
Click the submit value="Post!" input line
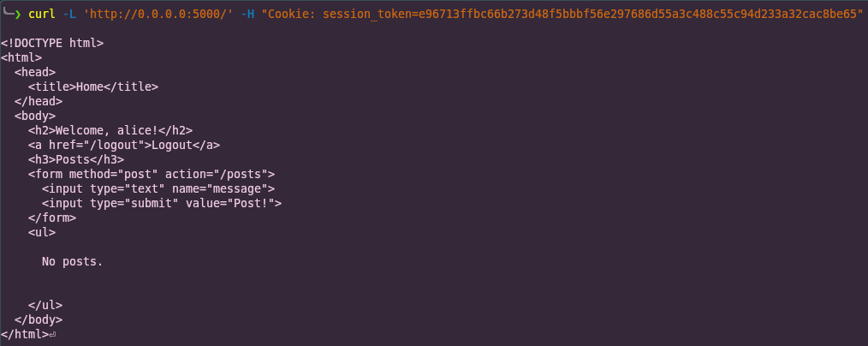tap(162, 203)
